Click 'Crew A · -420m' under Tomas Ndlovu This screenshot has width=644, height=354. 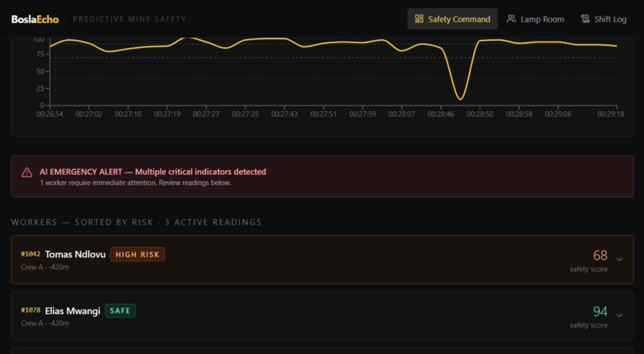45,268
